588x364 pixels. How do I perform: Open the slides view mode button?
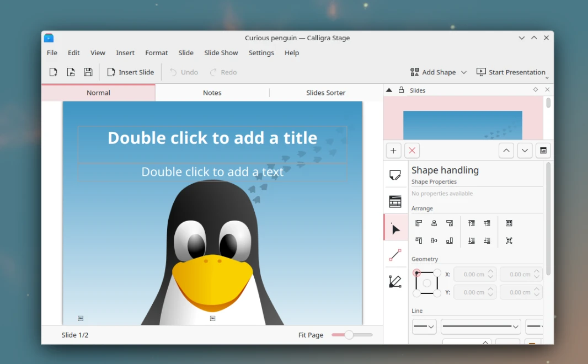[x=543, y=151]
